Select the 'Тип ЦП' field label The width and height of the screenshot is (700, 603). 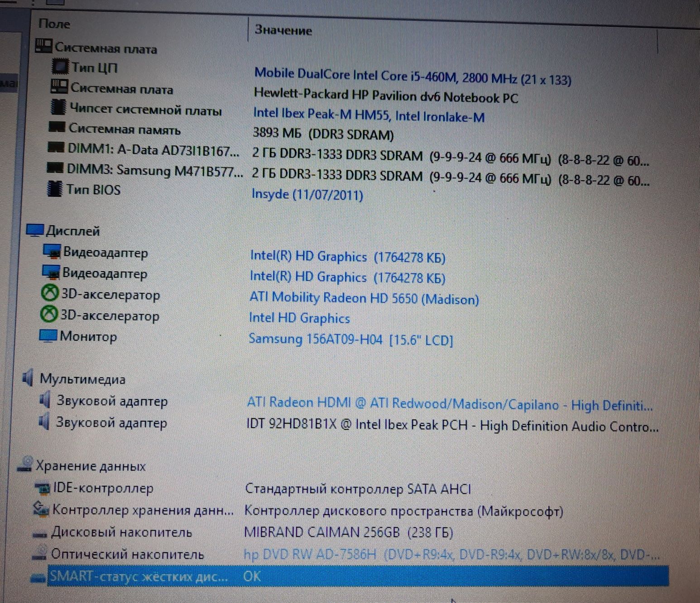95,68
